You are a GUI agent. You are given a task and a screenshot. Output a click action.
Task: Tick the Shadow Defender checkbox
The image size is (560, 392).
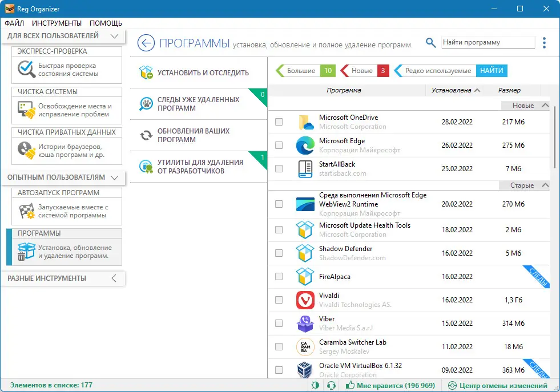pyautogui.click(x=279, y=253)
